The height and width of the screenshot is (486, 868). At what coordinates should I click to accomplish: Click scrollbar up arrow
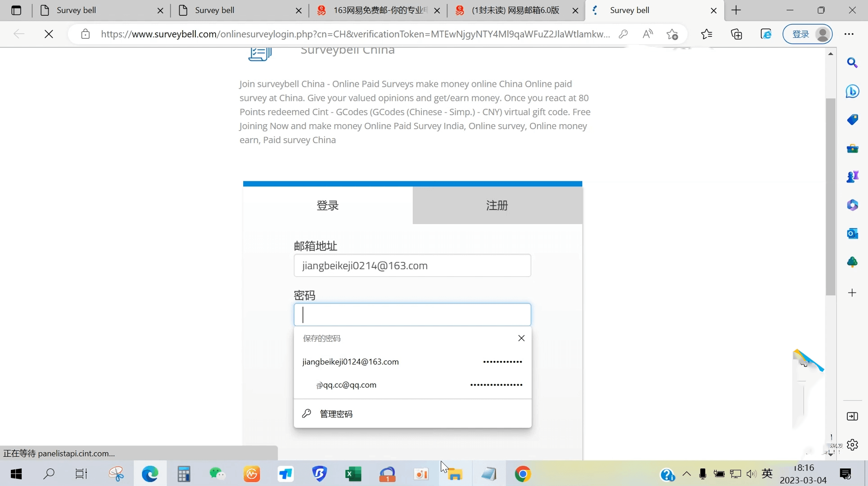point(831,54)
